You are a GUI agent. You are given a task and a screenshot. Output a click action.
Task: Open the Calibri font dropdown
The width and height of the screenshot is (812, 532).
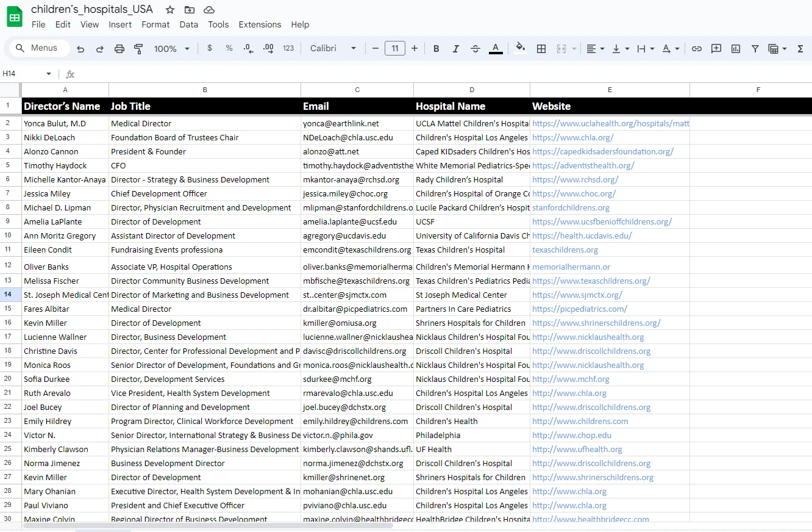coord(333,48)
